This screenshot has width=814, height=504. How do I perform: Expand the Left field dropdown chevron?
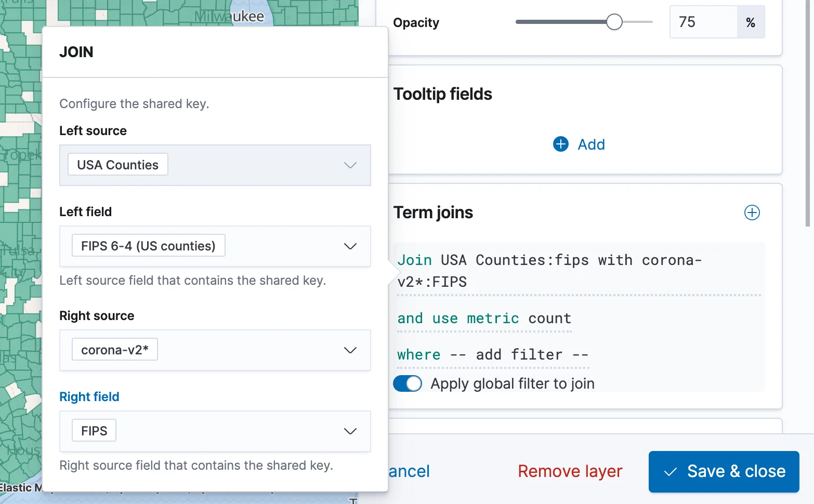pyautogui.click(x=350, y=246)
